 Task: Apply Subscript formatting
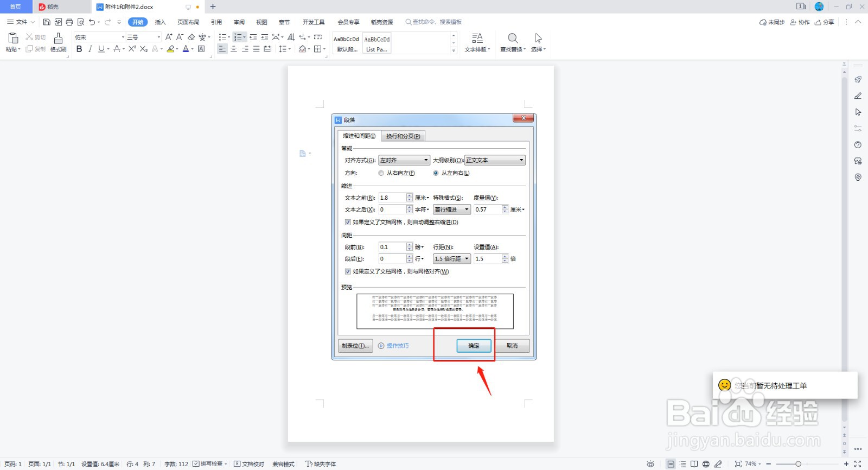click(x=143, y=49)
